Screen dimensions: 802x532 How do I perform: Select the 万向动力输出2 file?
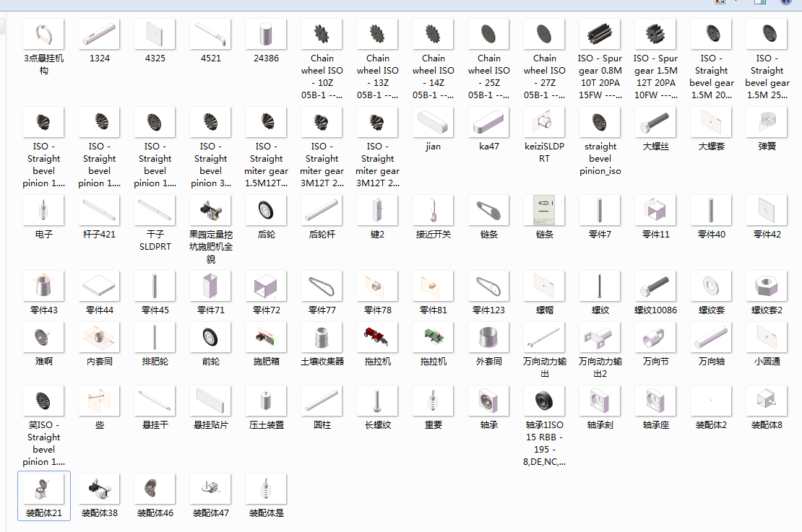600,338
